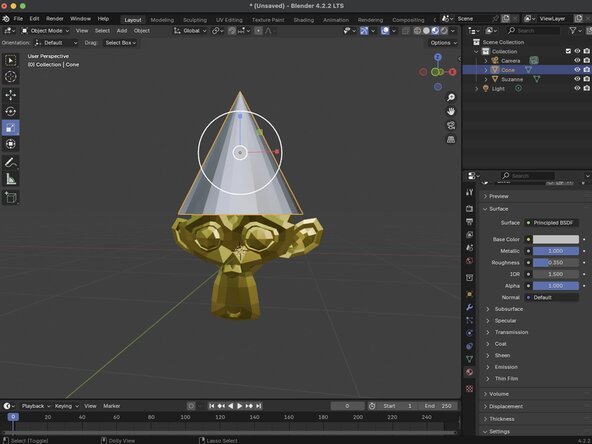Open the Playback menu in timeline
Image resolution: width=592 pixels, height=444 pixels.
35,406
